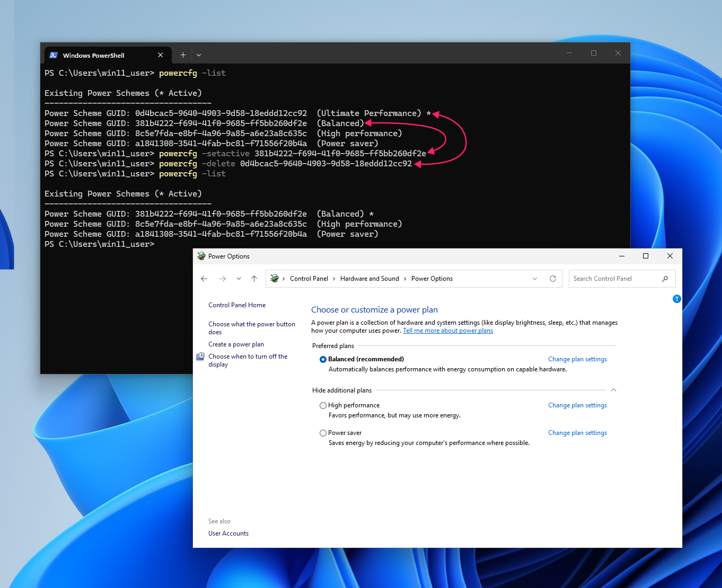Select the Balanced (recommended) power plan
Image resolution: width=722 pixels, height=588 pixels.
tap(323, 359)
